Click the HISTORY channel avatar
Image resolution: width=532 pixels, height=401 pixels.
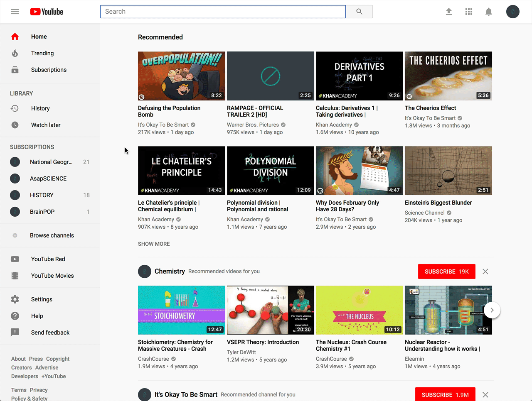[x=15, y=195]
